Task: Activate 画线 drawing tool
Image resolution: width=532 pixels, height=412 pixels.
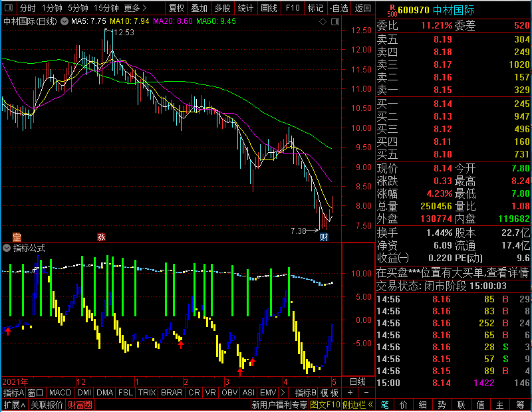Action: [269, 8]
